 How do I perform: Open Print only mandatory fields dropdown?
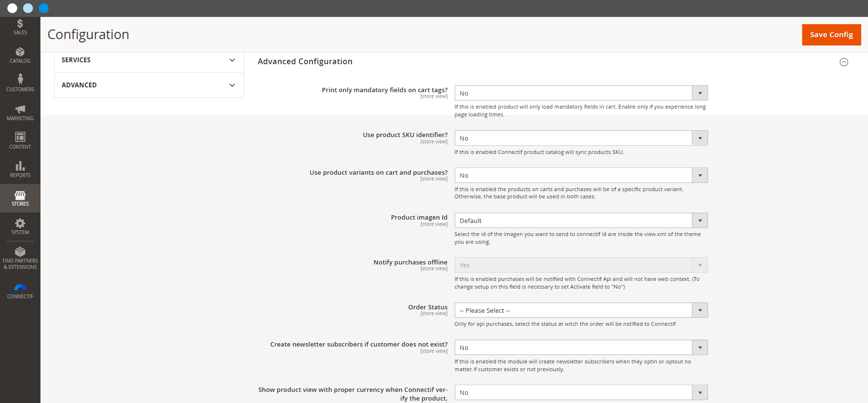click(581, 93)
